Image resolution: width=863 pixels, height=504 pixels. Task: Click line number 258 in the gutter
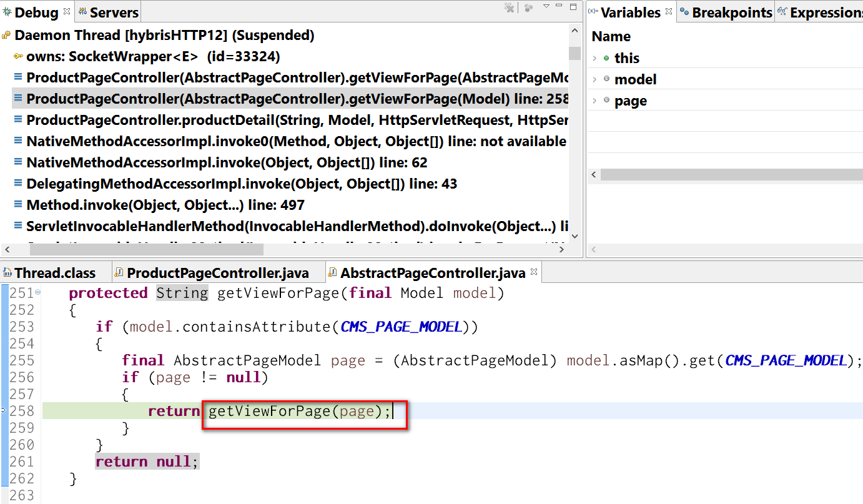[x=21, y=411]
